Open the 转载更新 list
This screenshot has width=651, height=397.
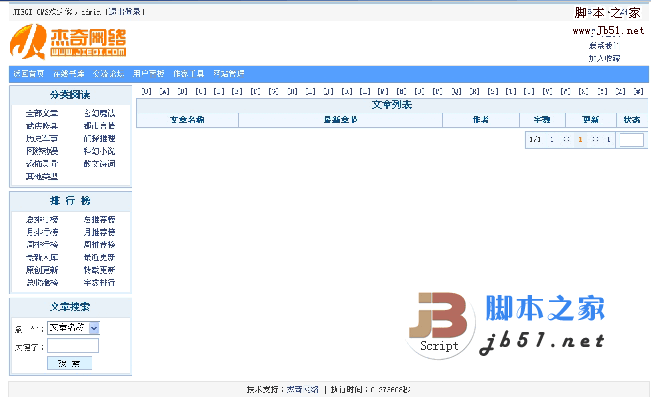point(99,270)
